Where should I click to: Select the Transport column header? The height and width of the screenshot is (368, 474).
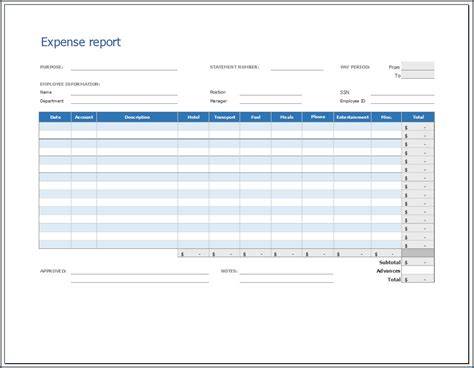tap(224, 117)
